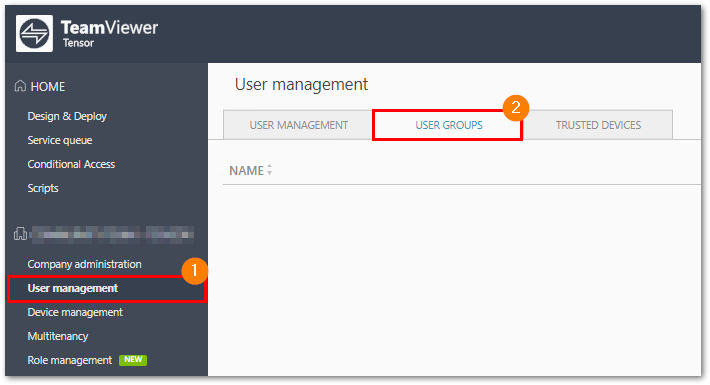Sort by the NAME column header
The image size is (710, 385).
point(246,170)
